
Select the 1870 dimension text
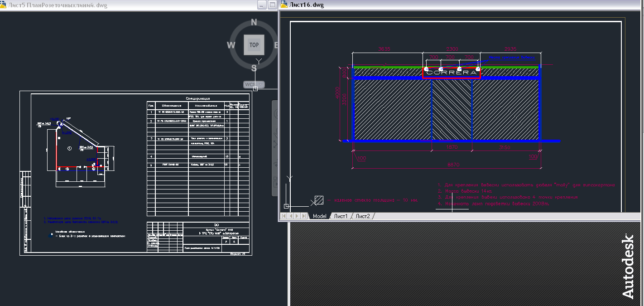(452, 147)
